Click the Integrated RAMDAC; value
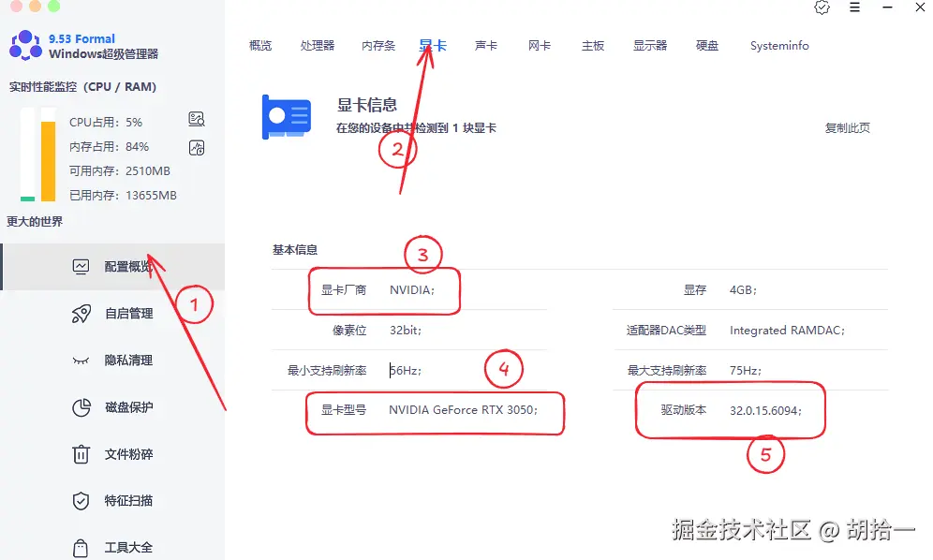 787,331
